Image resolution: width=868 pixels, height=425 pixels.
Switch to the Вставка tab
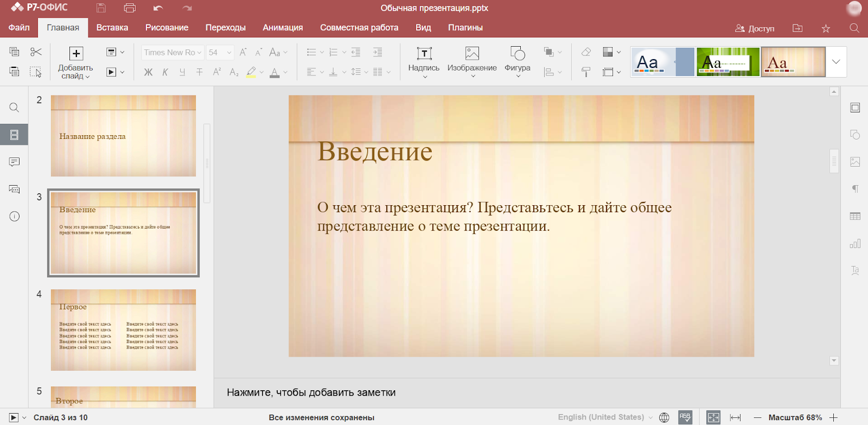click(x=112, y=28)
